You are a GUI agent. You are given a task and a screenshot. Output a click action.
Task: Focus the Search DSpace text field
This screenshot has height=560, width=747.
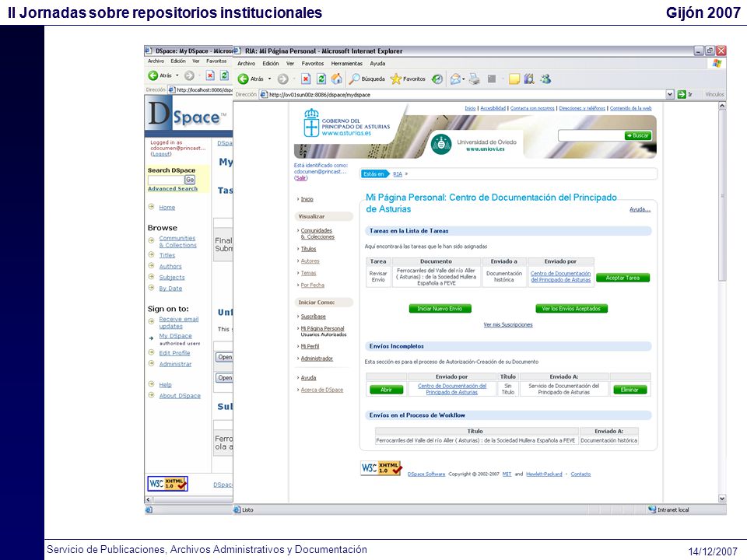(x=166, y=180)
